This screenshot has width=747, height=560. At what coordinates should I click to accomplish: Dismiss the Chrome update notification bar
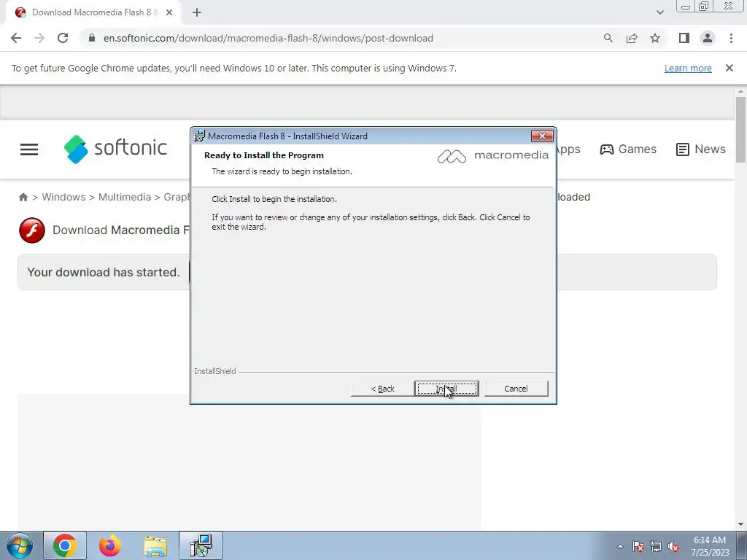click(729, 68)
